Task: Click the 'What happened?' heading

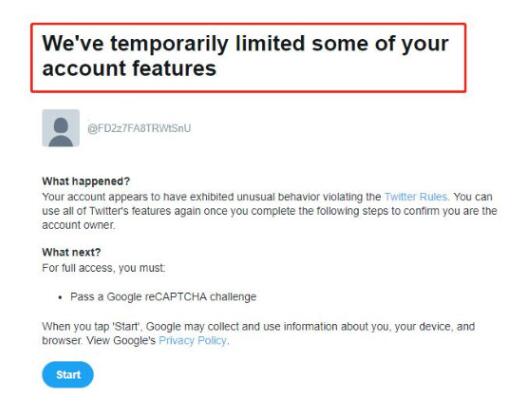Action: click(x=86, y=181)
